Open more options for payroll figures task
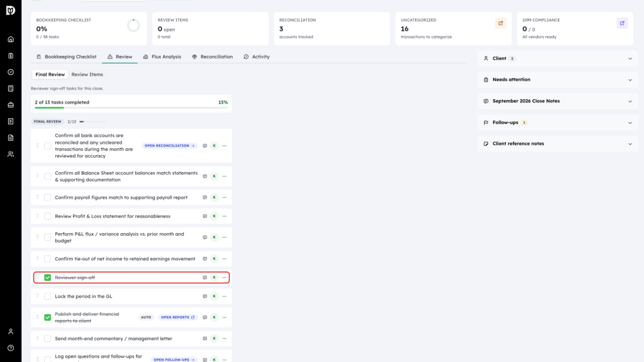Viewport: 644px width, 362px height. pyautogui.click(x=225, y=197)
